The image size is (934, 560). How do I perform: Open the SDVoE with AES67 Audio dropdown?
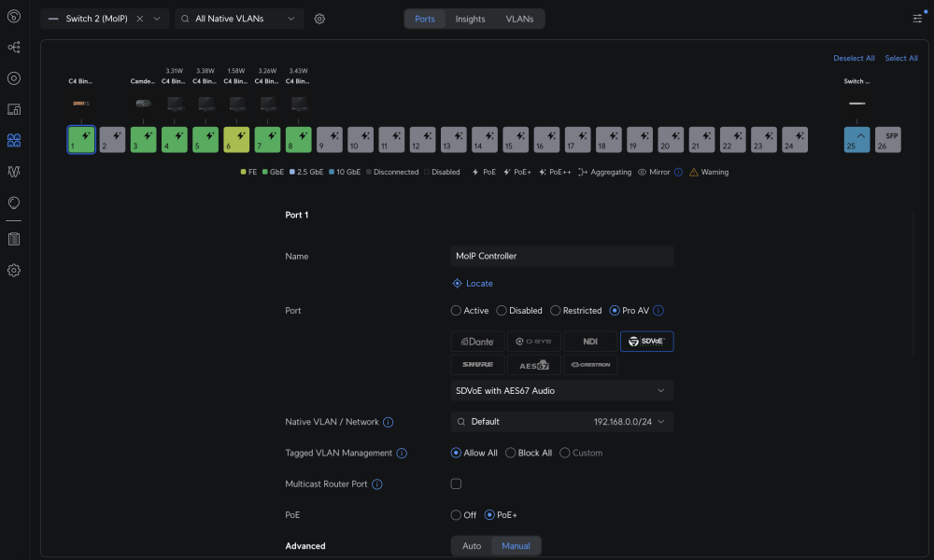pyautogui.click(x=561, y=391)
